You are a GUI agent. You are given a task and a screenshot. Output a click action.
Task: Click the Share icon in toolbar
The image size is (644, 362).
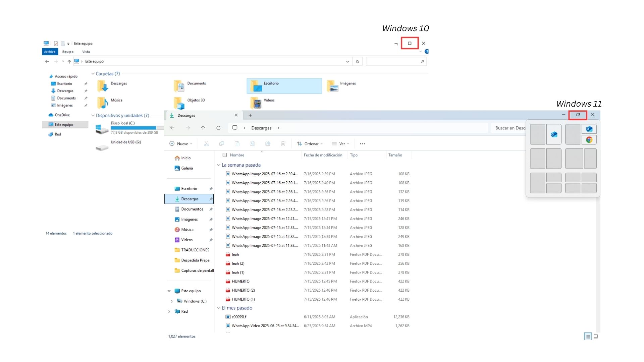268,144
